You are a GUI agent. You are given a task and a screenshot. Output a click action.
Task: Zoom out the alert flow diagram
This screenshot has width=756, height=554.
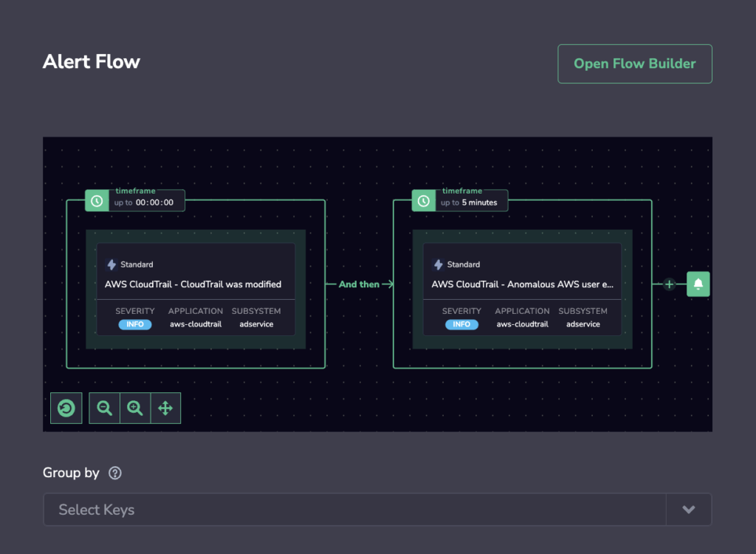[x=104, y=408]
